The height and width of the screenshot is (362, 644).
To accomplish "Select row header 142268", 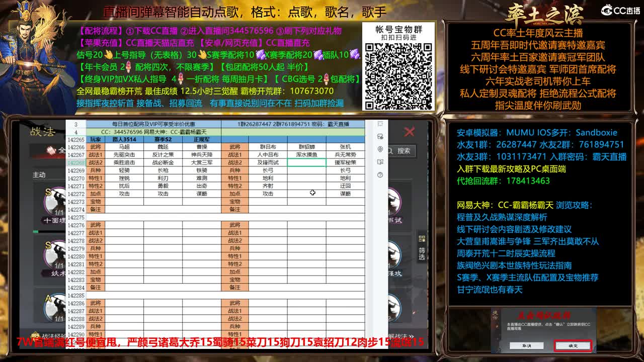I will (x=76, y=162).
